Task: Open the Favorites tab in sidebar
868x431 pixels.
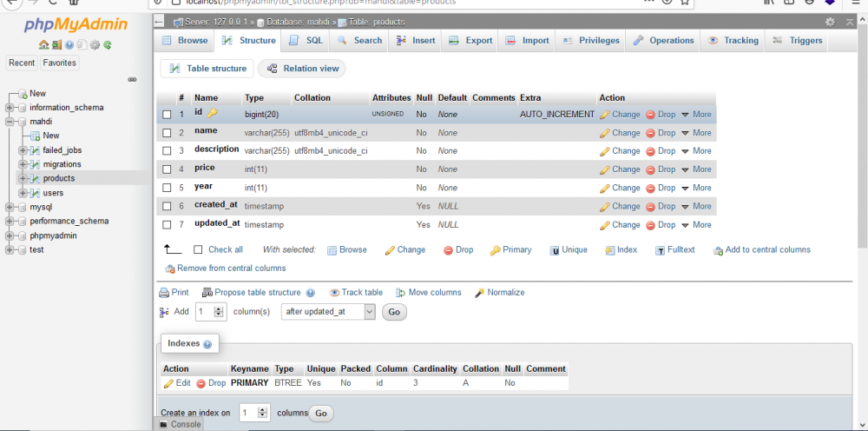Action: coord(59,63)
